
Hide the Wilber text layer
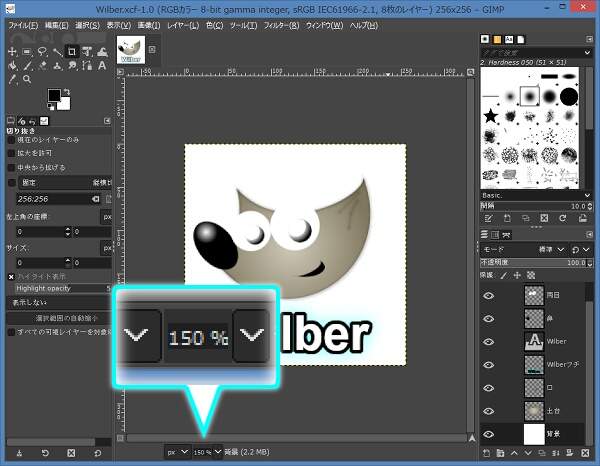pyautogui.click(x=489, y=341)
